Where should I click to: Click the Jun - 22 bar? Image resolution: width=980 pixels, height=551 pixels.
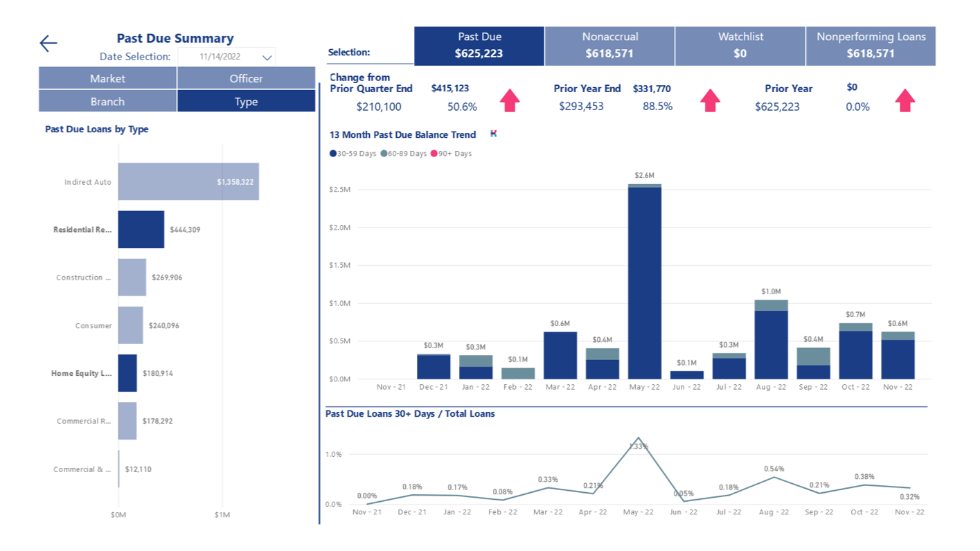click(687, 375)
